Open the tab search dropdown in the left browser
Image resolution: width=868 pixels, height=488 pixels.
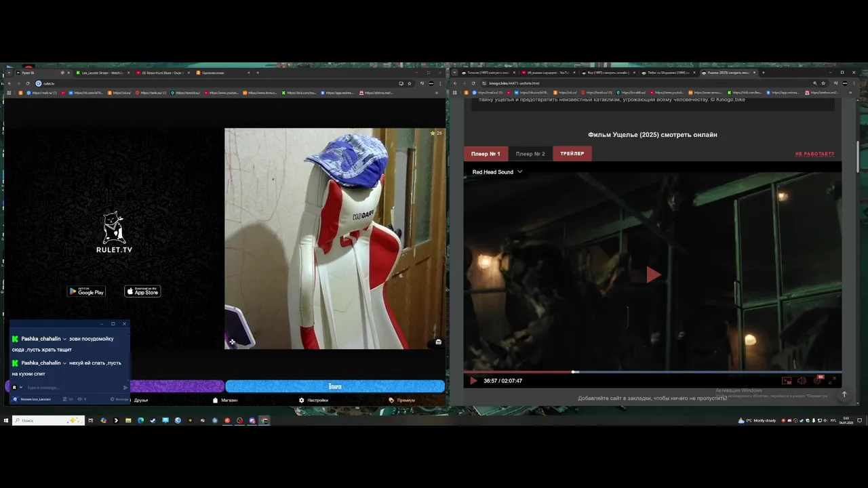[9, 73]
